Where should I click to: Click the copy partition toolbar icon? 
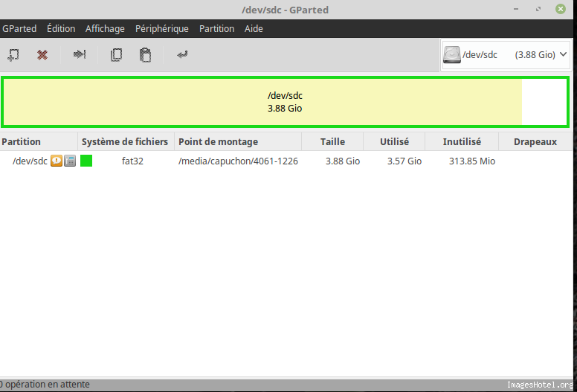116,55
